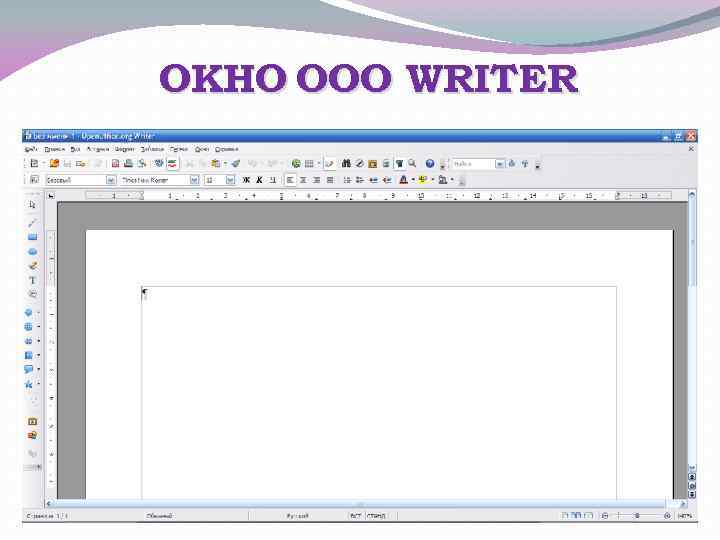Image resolution: width=720 pixels, height=540 pixels.
Task: Open the Вид menu
Action: [75, 149]
